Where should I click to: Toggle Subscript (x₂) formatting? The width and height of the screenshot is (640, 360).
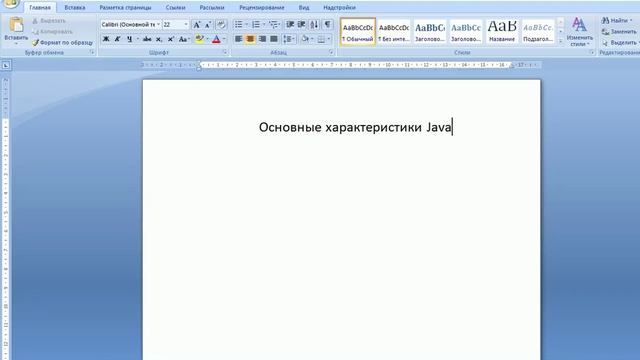(x=159, y=39)
